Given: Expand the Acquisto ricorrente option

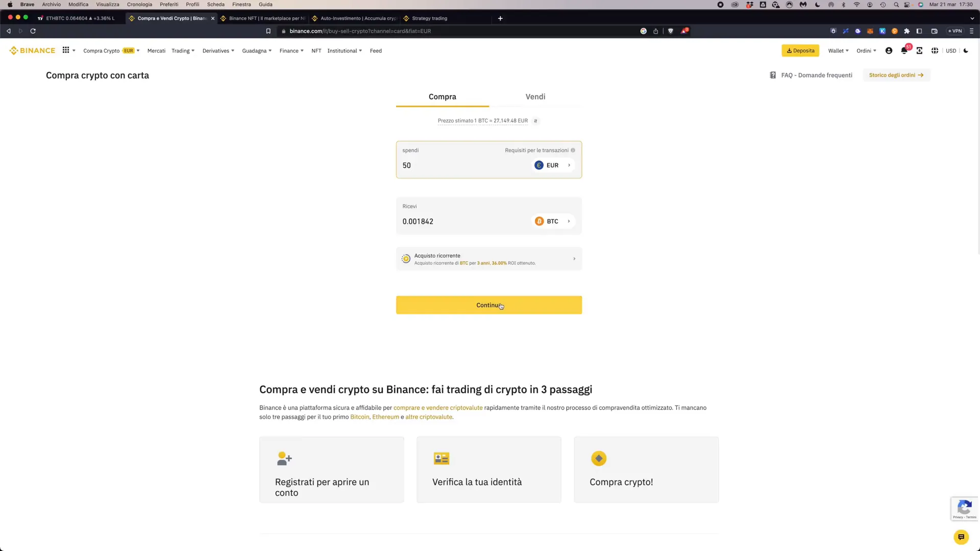Looking at the screenshot, I should pyautogui.click(x=489, y=259).
